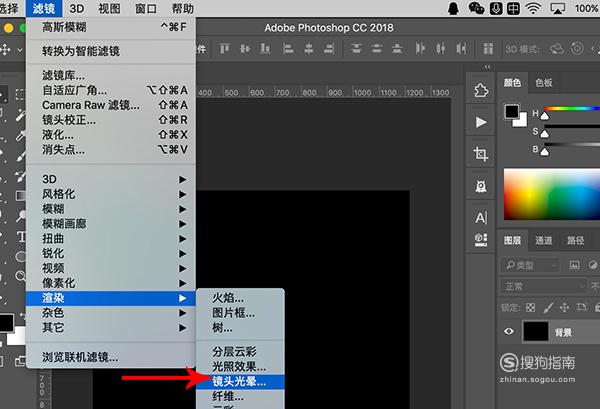The width and height of the screenshot is (600, 409).
Task: Click align right edges icon
Action: pyautogui.click(x=329, y=49)
